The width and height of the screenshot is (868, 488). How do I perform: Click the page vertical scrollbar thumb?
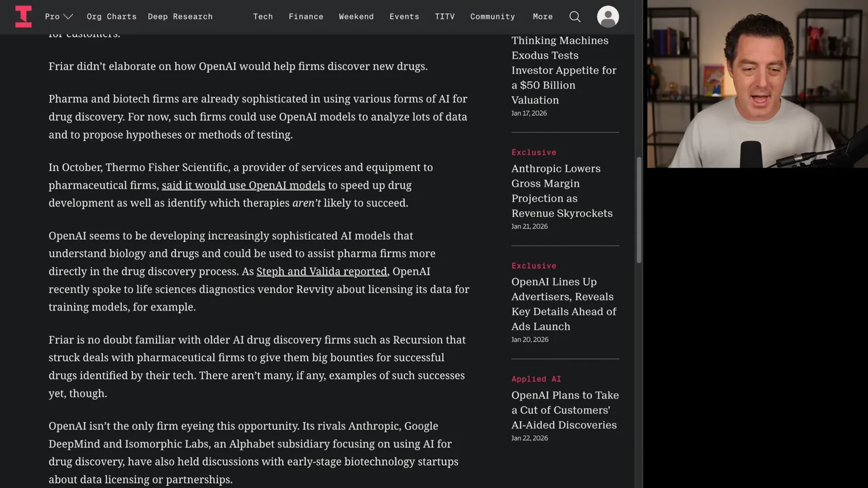[x=639, y=210]
